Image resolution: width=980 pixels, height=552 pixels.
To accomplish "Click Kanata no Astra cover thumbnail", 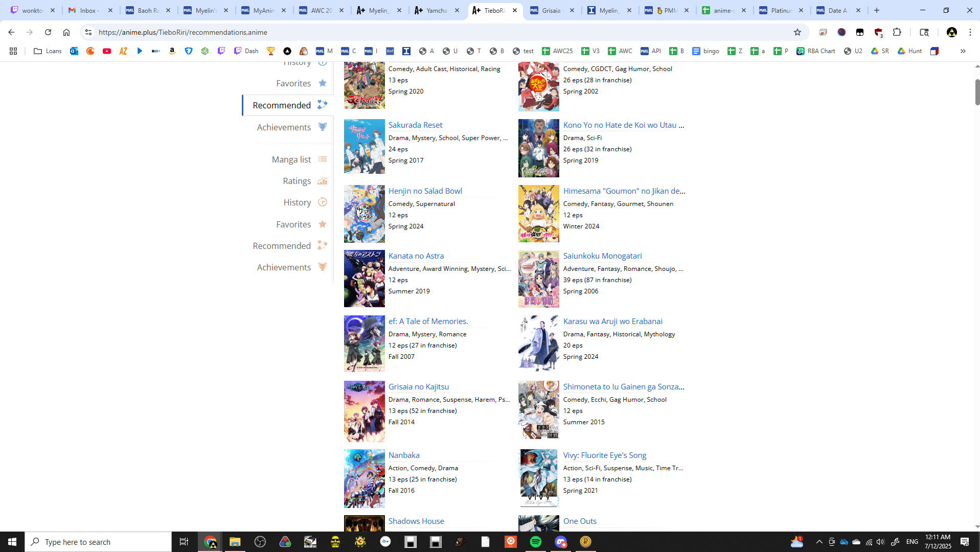I will [x=364, y=279].
